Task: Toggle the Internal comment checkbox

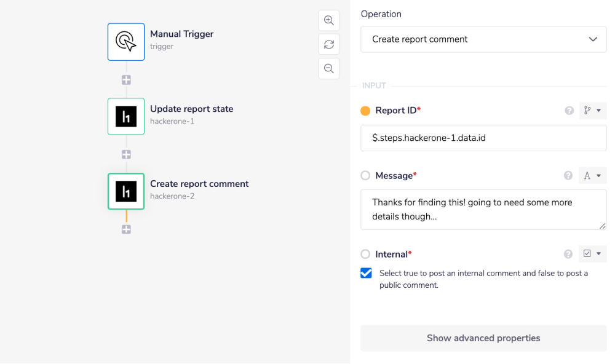Action: [367, 273]
